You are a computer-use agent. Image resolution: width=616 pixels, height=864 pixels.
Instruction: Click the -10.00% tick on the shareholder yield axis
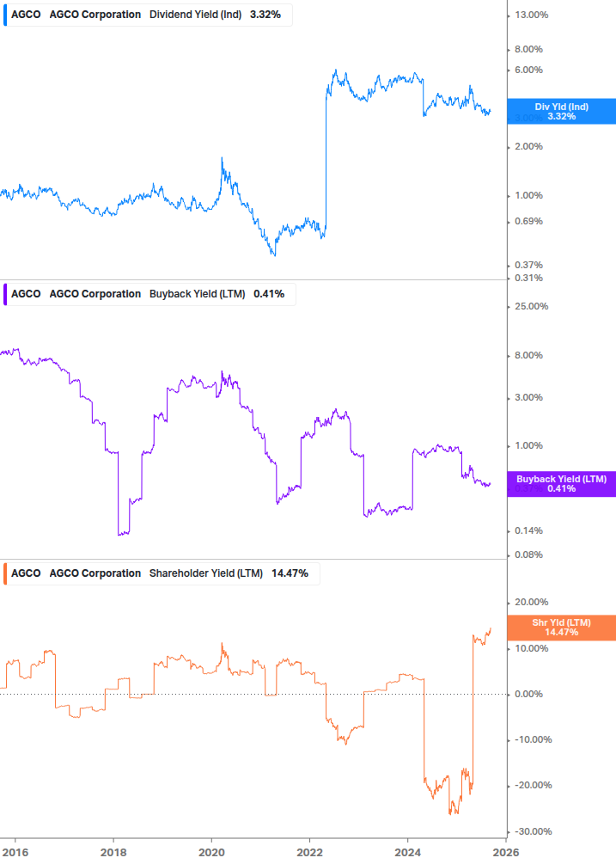[x=533, y=740]
